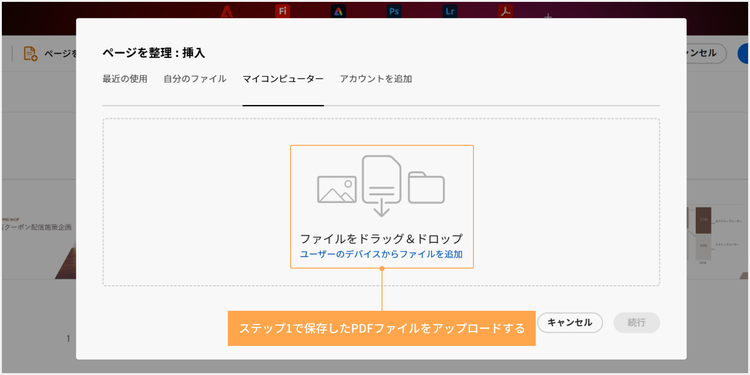Click the キャンセル button in the dialog

[570, 322]
